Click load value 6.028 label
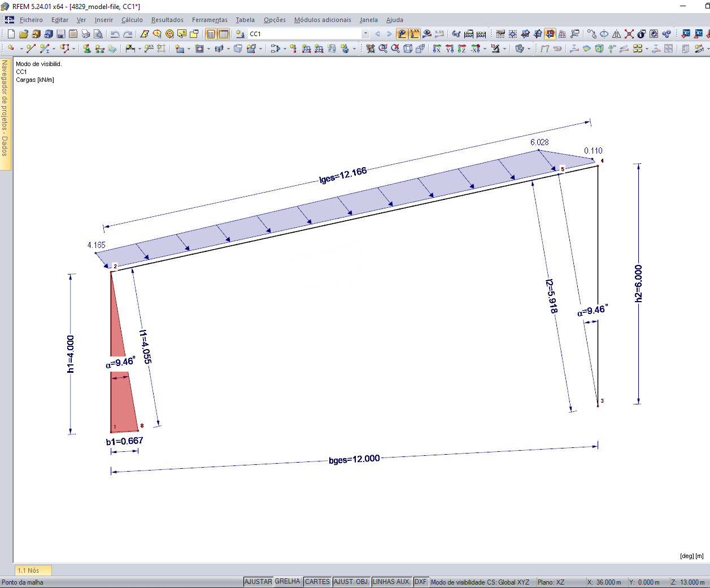 (x=539, y=142)
